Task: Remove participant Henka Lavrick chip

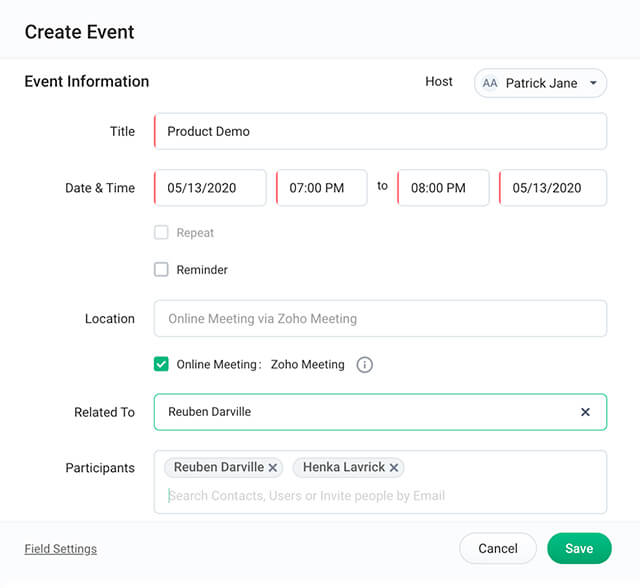Action: click(393, 468)
